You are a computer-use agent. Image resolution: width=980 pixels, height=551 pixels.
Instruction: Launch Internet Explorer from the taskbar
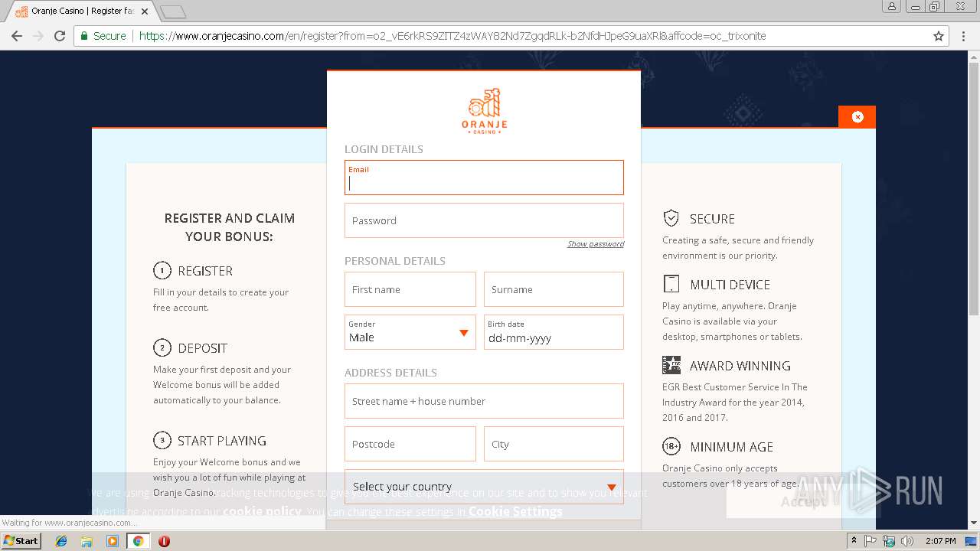coord(61,541)
